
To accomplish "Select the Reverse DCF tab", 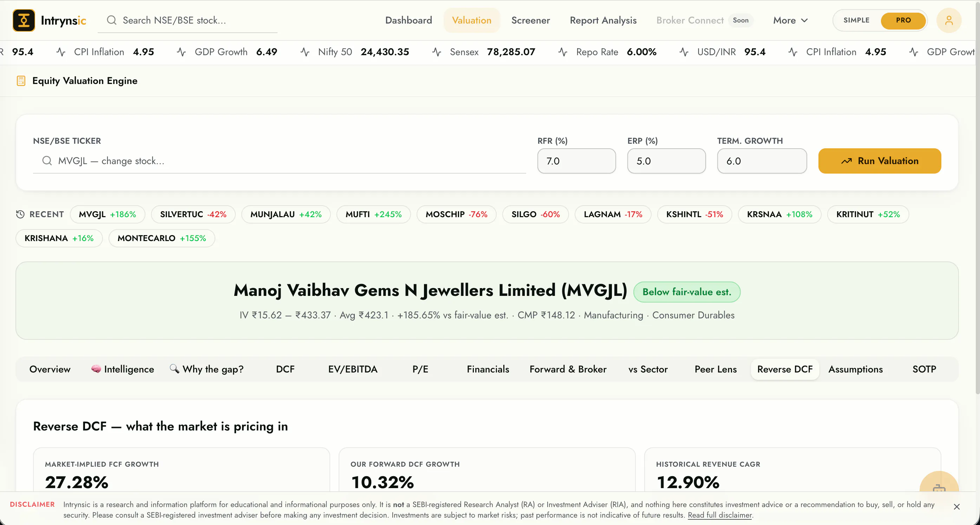I will coord(785,369).
